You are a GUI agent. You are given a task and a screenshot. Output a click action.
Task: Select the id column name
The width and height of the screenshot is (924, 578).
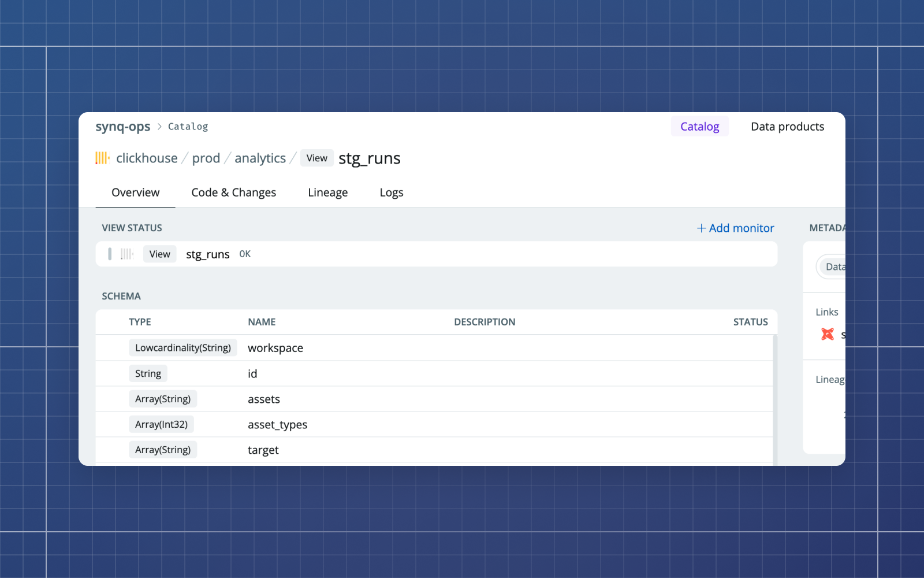252,373
